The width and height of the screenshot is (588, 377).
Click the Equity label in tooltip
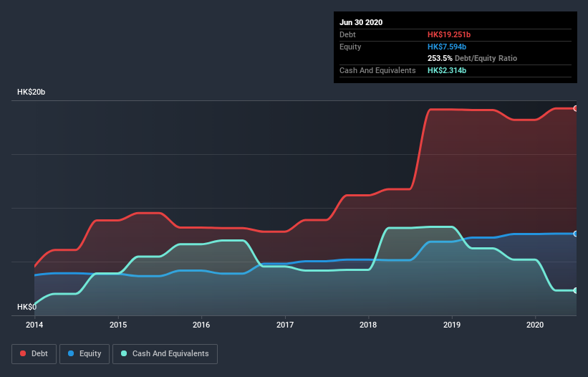(x=350, y=47)
